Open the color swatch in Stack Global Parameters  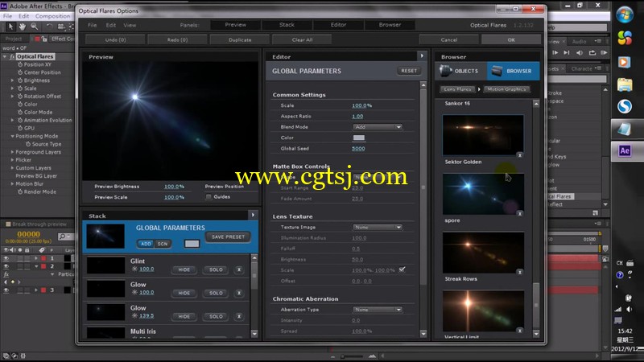point(192,244)
